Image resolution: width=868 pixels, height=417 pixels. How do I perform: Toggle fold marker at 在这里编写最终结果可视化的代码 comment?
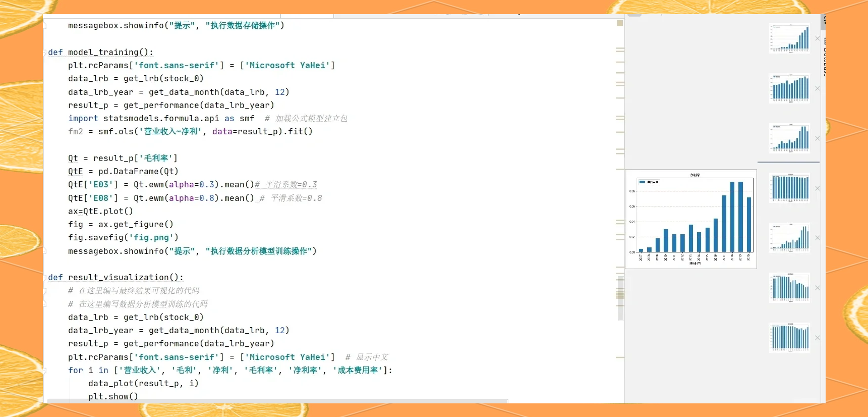(x=45, y=290)
